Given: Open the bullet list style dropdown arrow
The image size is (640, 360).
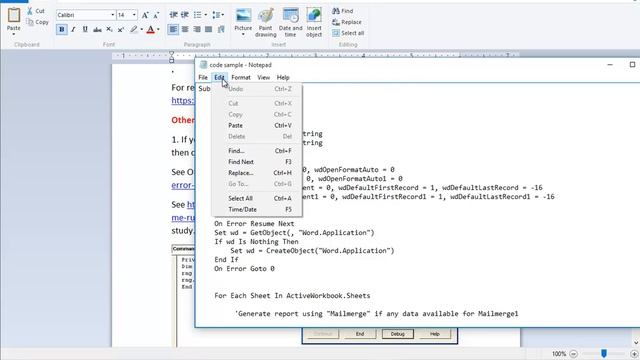Looking at the screenshot, I should [205, 15].
